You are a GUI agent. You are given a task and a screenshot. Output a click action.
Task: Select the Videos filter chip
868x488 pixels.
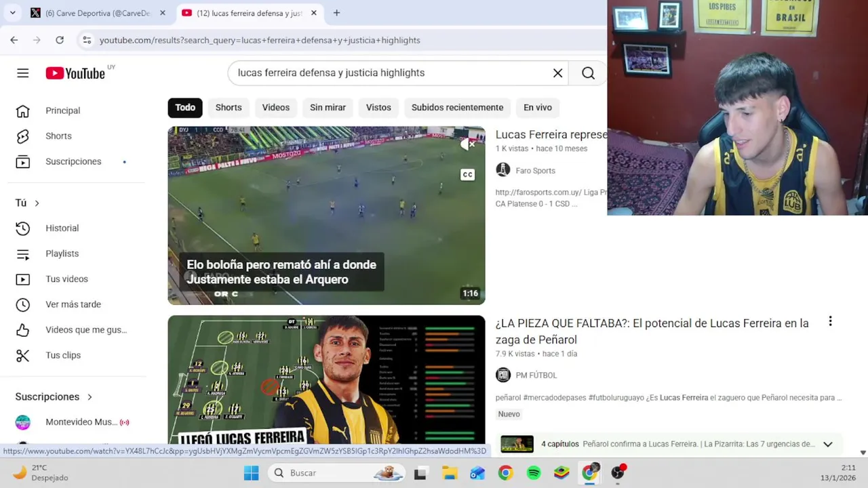[x=276, y=107]
